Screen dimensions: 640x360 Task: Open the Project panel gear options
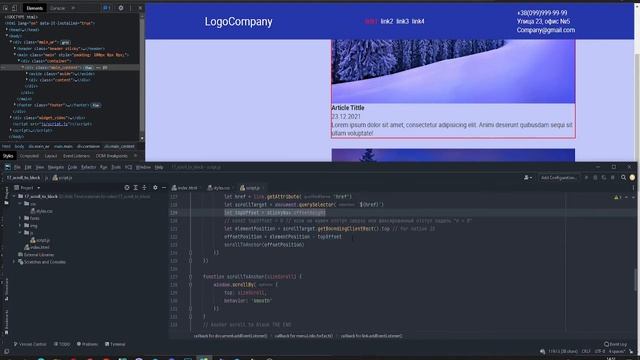click(x=155, y=188)
